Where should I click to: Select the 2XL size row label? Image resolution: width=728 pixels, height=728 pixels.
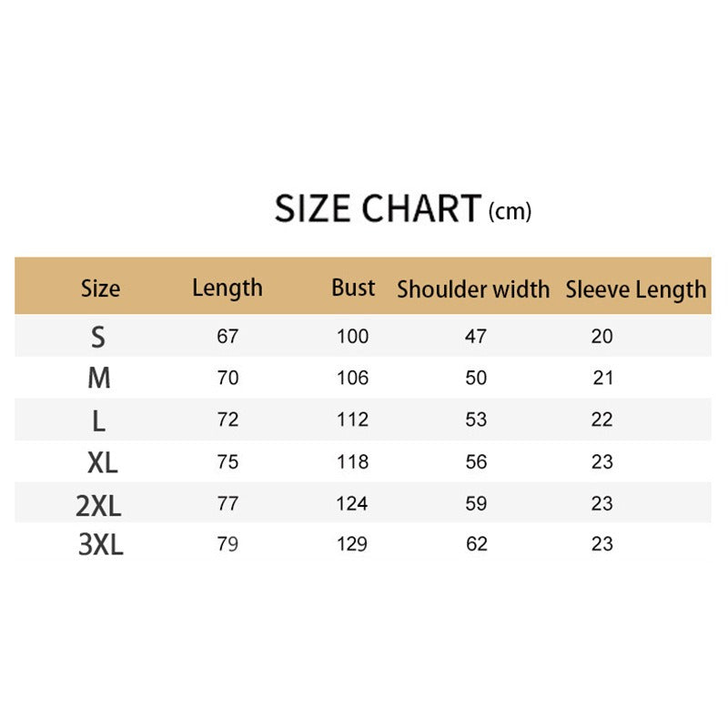(98, 504)
